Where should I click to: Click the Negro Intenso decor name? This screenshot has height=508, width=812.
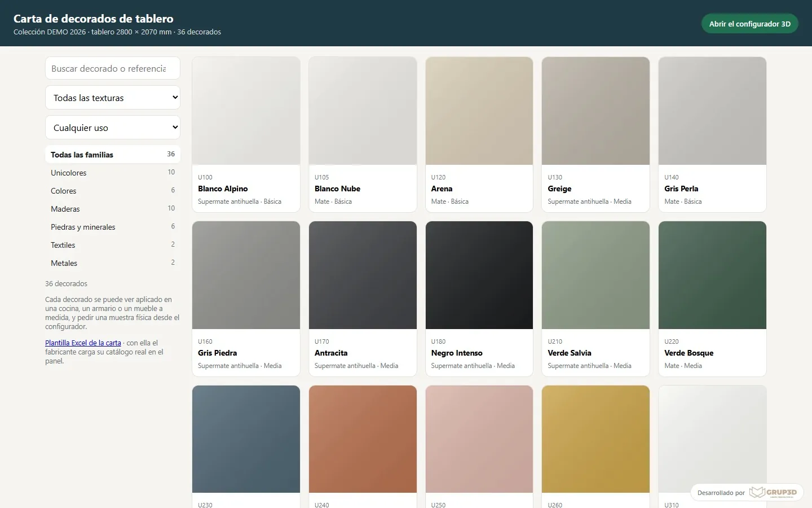tap(457, 353)
